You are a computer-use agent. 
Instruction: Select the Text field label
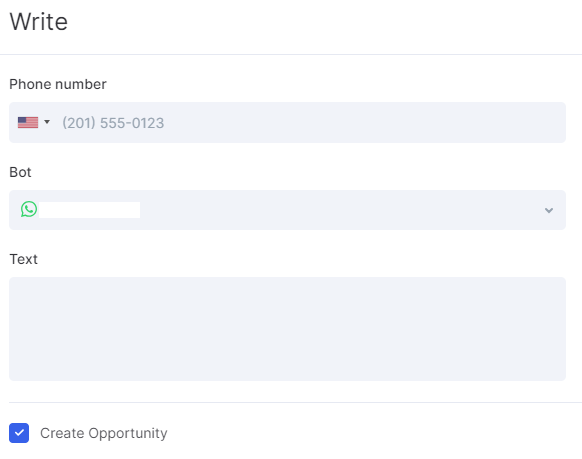23,259
